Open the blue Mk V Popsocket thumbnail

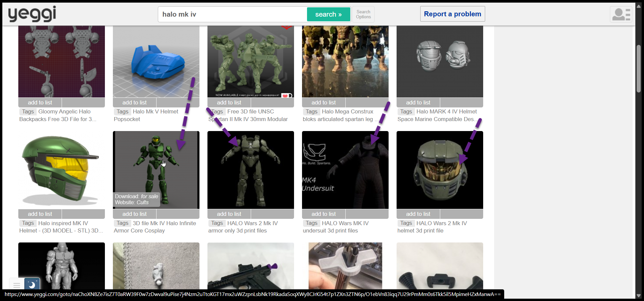pos(156,62)
